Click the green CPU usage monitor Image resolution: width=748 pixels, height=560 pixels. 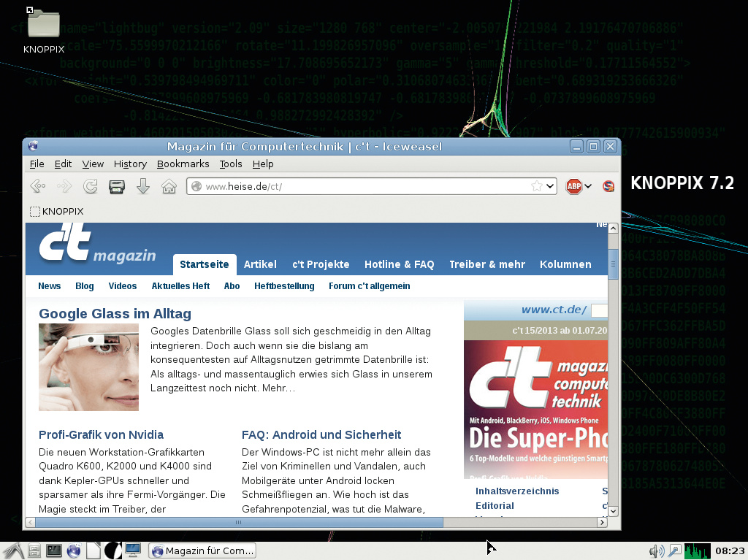[697, 551]
